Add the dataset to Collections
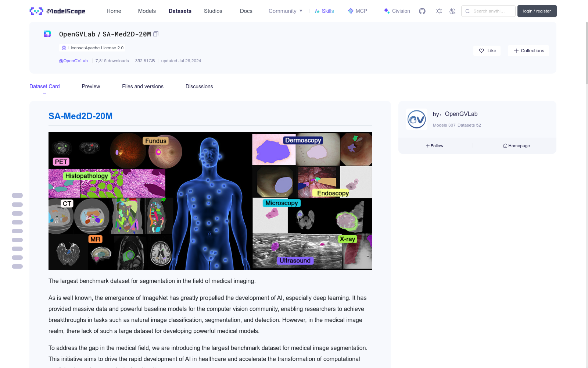 point(528,51)
